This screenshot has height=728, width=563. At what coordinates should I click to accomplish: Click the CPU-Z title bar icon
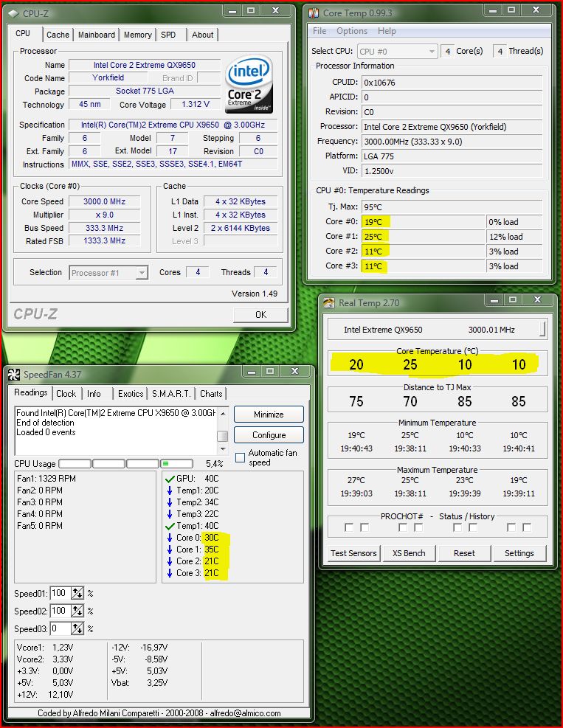[x=14, y=13]
